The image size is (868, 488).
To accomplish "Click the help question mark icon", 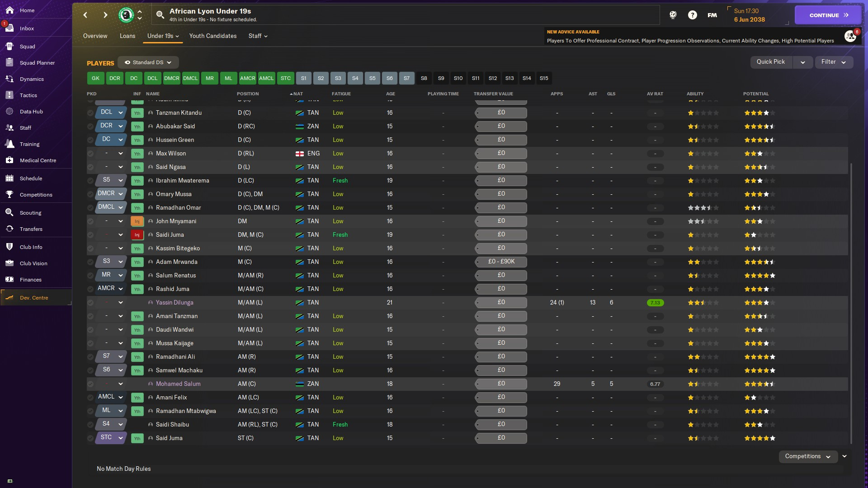I will tap(692, 15).
